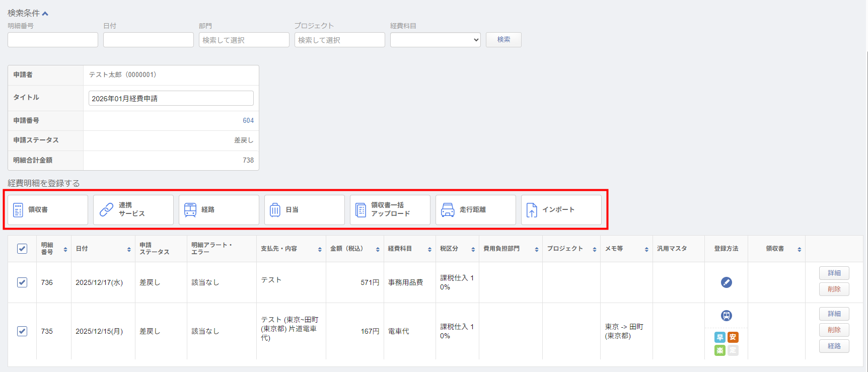Open the 経費科目 dropdown in search conditions
The image size is (868, 372).
point(435,40)
